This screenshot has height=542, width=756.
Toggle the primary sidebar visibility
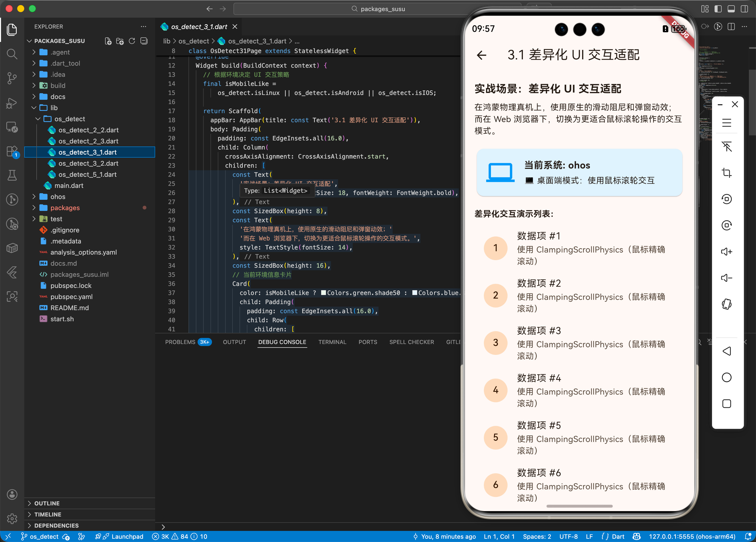pos(718,9)
